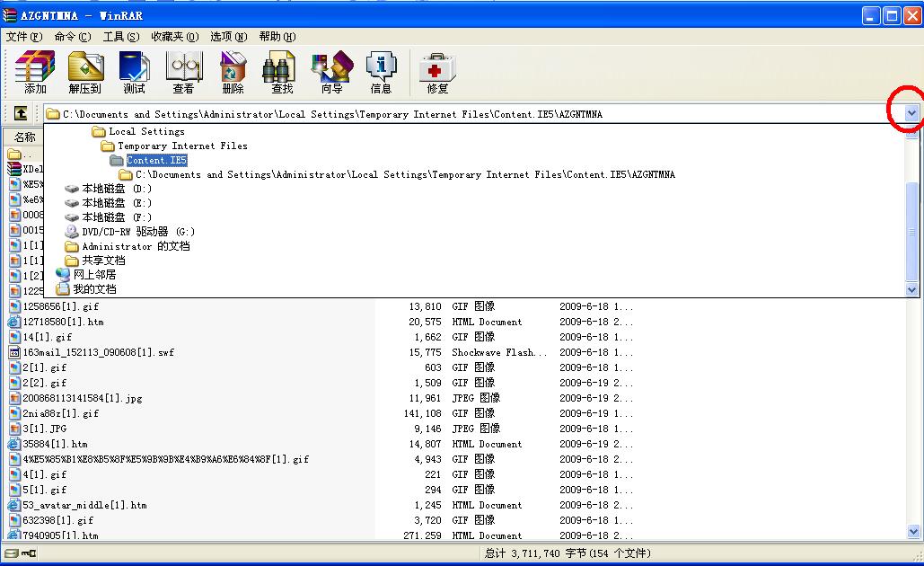Click the parent folder ".." icon
Screen dimensions: 924x566
[14, 154]
